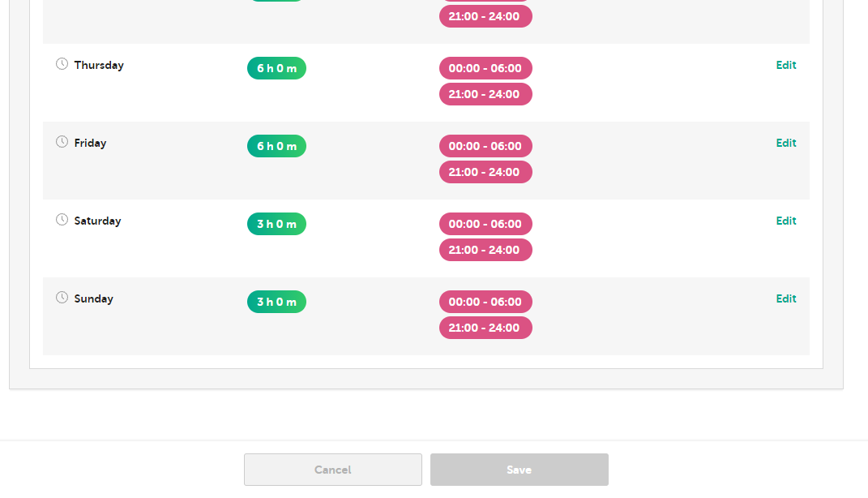Click the clock icon beside Sunday
868x498 pixels.
click(62, 298)
